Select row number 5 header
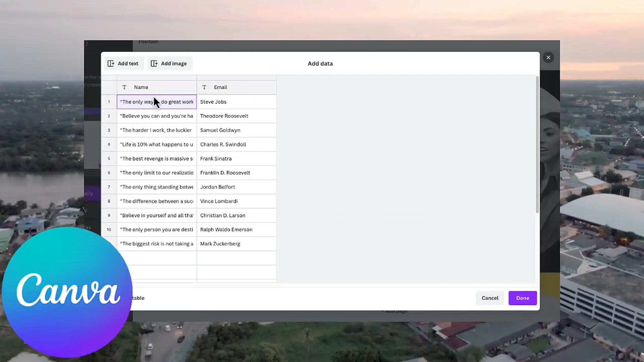This screenshot has height=362, width=644. (x=109, y=159)
